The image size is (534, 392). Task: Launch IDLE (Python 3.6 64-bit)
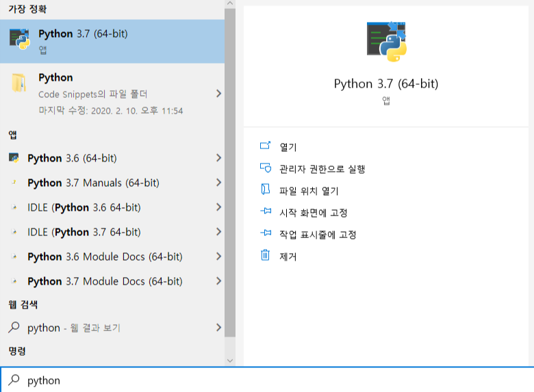112,207
